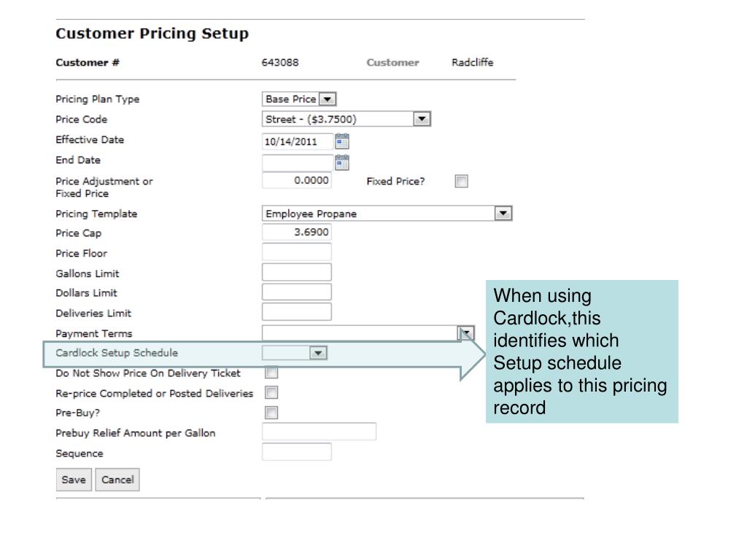Click the Deliveries Limit field

296,313
